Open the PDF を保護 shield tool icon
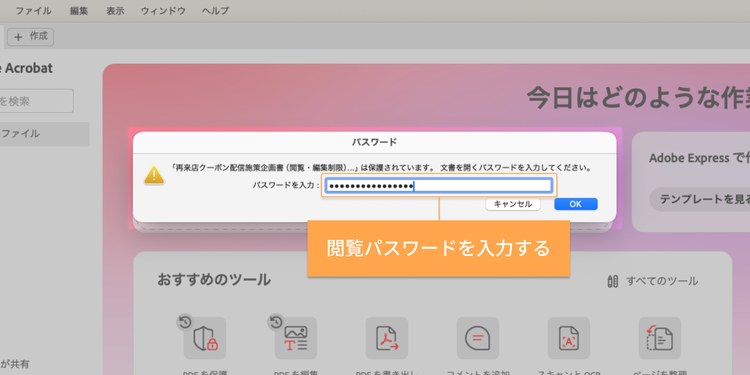This screenshot has height=375, width=750. [x=205, y=338]
